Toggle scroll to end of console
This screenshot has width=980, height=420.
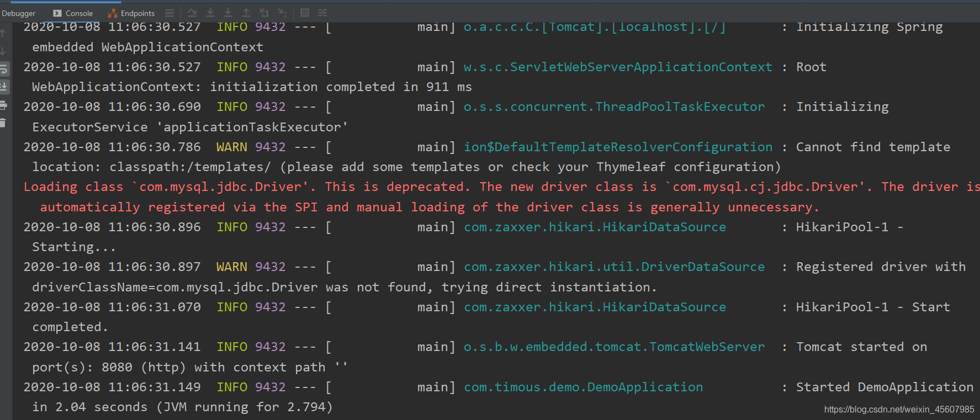4,87
